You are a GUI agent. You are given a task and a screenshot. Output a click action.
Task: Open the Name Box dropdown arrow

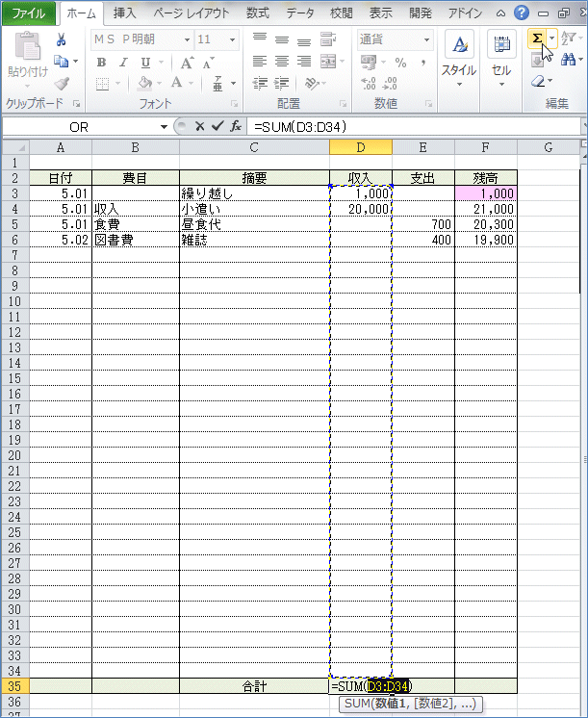pyautogui.click(x=164, y=127)
